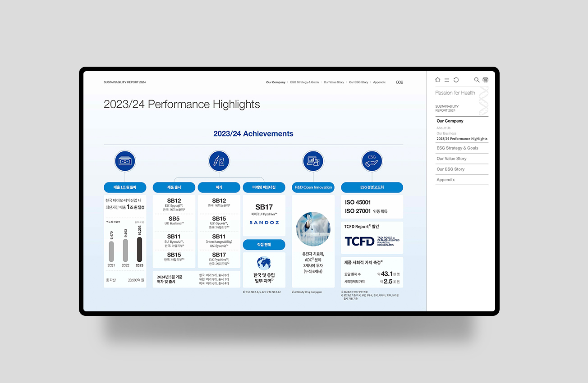The image size is (588, 383).
Task: Click the R&D laptop chart circle icon
Action: pyautogui.click(x=313, y=161)
